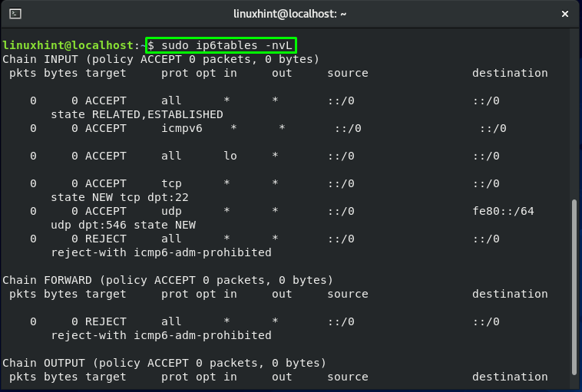Click the state RELATED,ESTABLISHED text
This screenshot has width=582, height=392.
coord(137,114)
